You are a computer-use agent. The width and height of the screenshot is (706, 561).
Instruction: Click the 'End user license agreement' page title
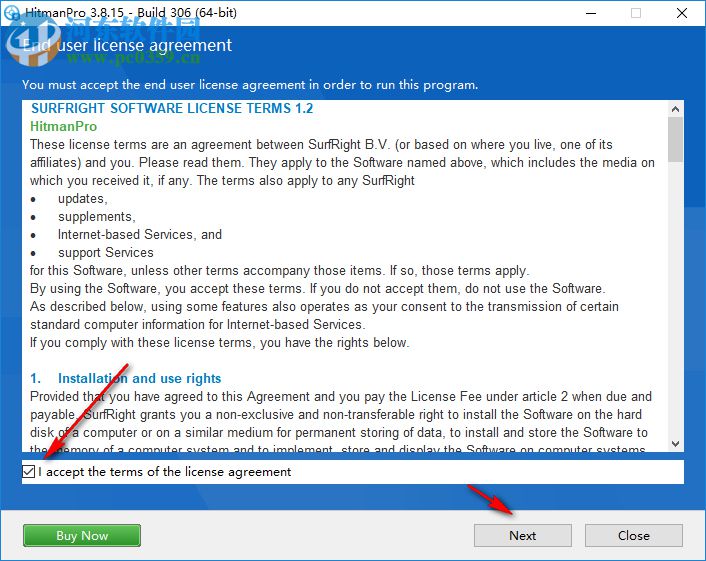[127, 45]
